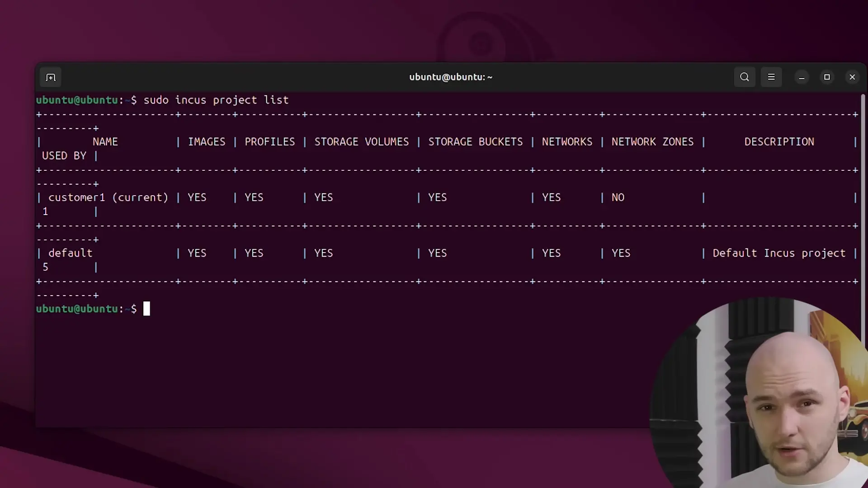Screen dimensions: 868x488
Task: Click the command 'sudo incus project list'
Action: 216,100
